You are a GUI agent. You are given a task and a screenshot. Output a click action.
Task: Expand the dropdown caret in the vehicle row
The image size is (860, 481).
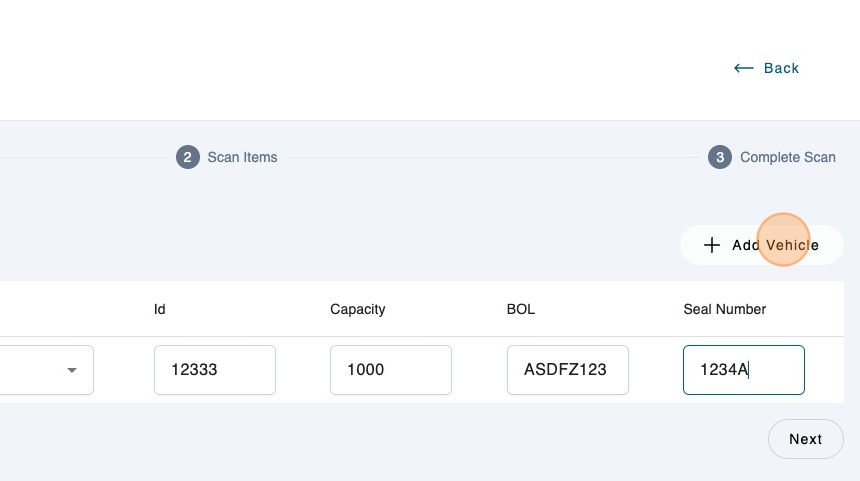pyautogui.click(x=72, y=370)
